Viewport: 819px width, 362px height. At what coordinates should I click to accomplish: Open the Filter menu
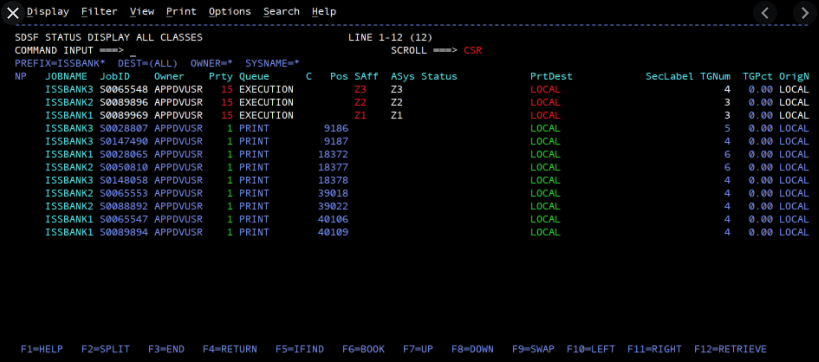click(99, 11)
